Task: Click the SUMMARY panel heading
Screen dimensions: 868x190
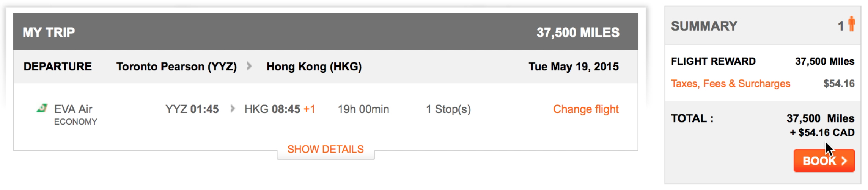Action: point(704,26)
